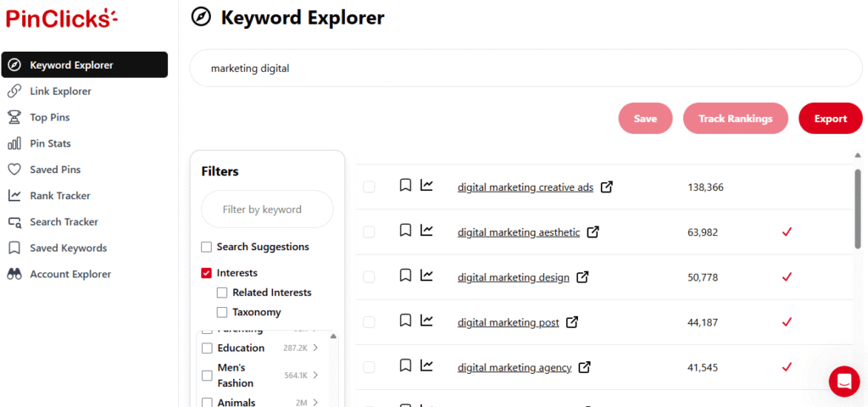Viewport: 868px width, 407px height.
Task: Bookmark the digital marketing post keyword
Action: click(x=405, y=321)
